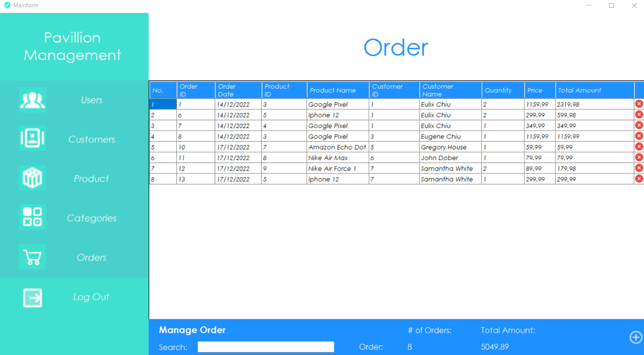Remove John Dober's Nike Air Max order
The image size is (644, 355).
click(x=639, y=157)
